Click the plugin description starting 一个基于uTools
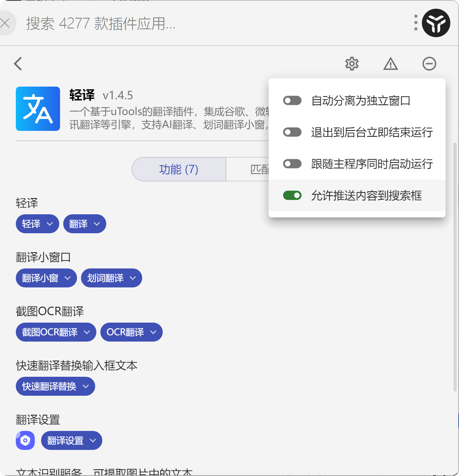 click(169, 118)
